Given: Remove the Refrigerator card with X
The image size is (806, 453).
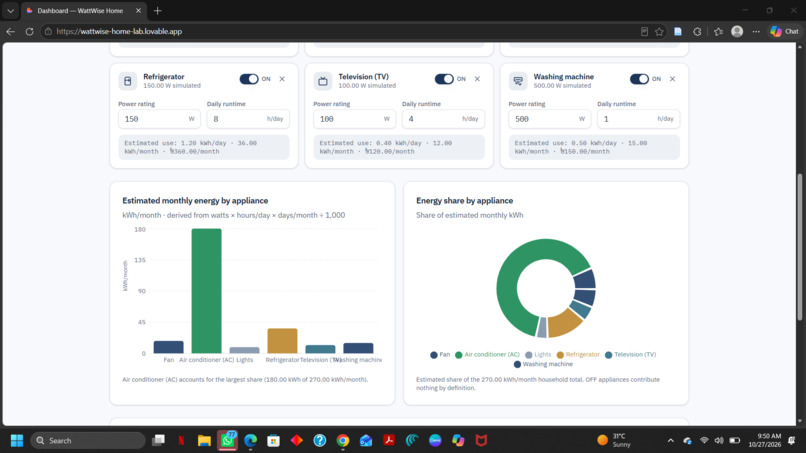Looking at the screenshot, I should (x=282, y=79).
